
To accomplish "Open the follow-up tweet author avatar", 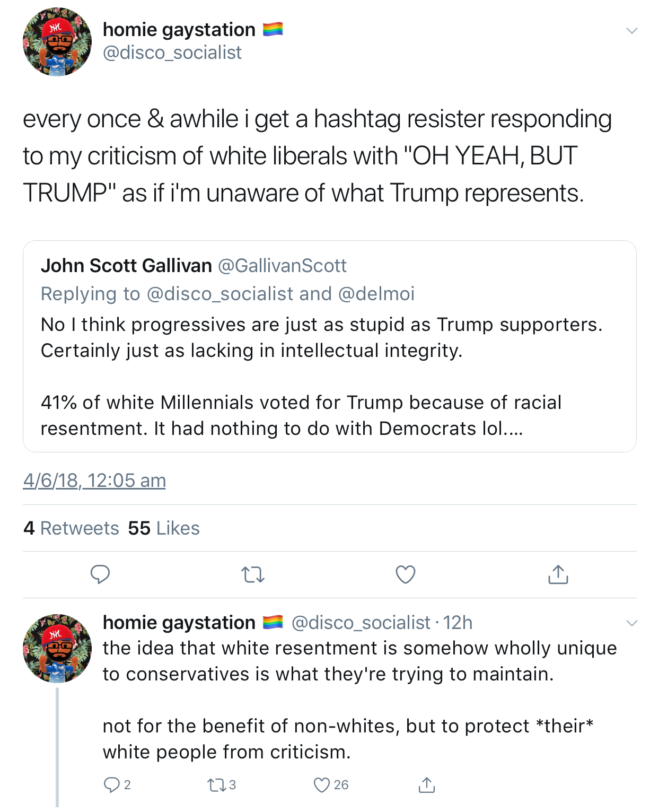I will coord(57,648).
